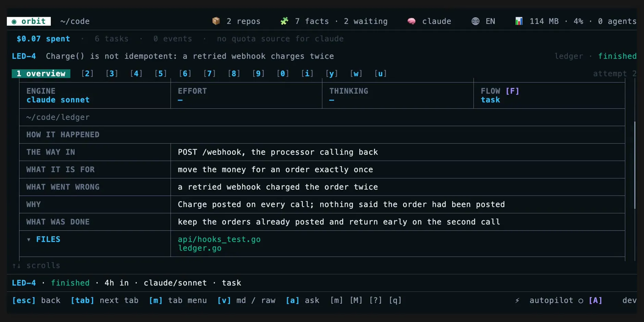The height and width of the screenshot is (322, 644).
Task: Go back with the [esc] back button
Action: point(36,300)
